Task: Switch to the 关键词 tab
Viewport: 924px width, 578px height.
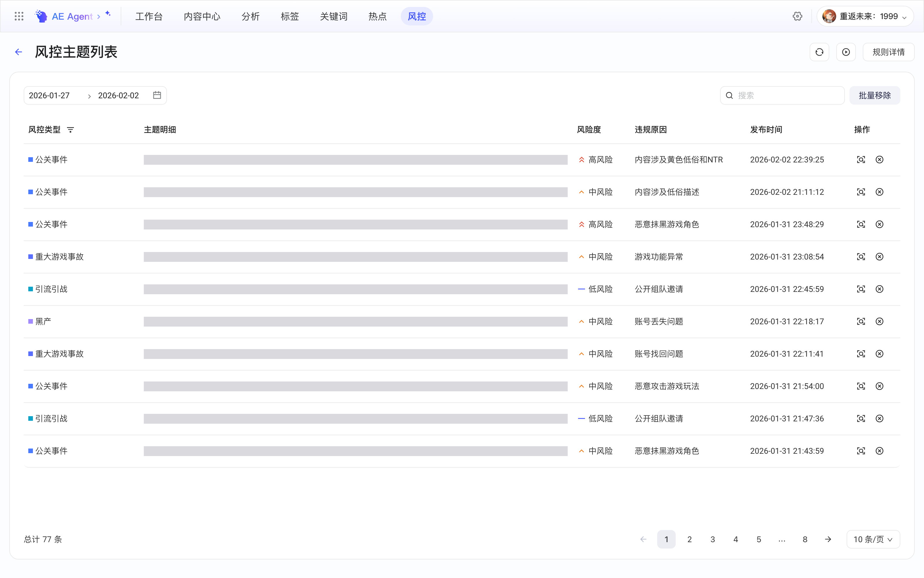Action: (334, 16)
